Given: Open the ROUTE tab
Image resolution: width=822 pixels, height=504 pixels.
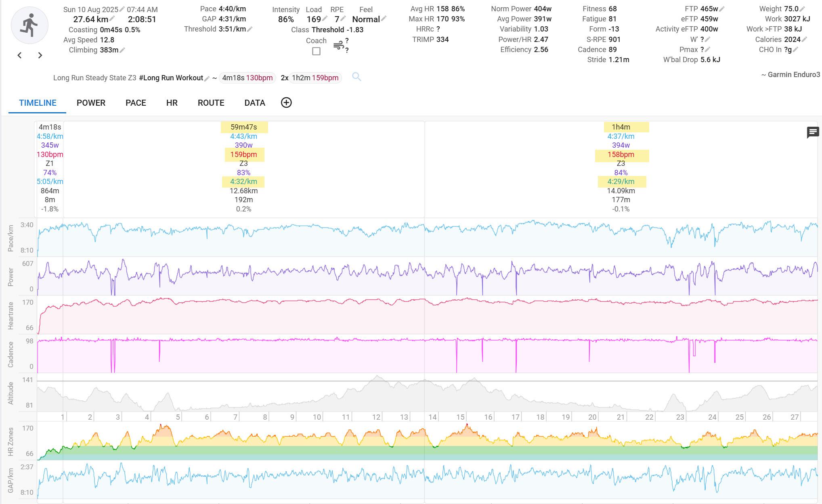Looking at the screenshot, I should pyautogui.click(x=211, y=103).
